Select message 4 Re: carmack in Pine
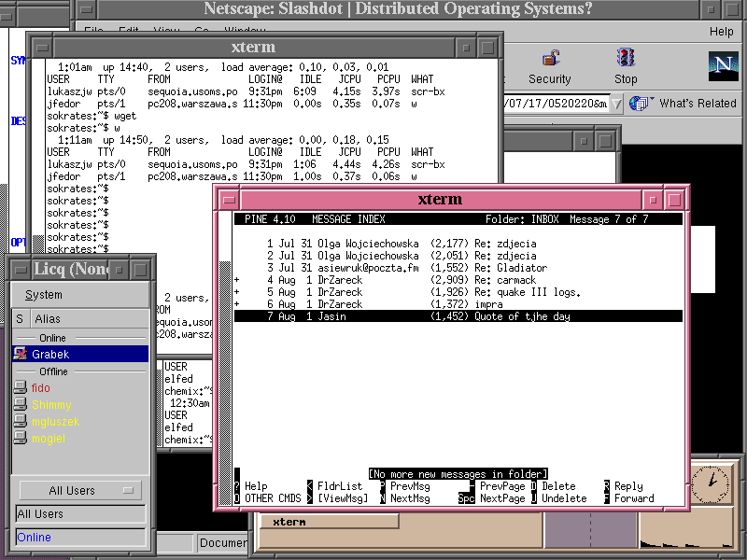 458,280
